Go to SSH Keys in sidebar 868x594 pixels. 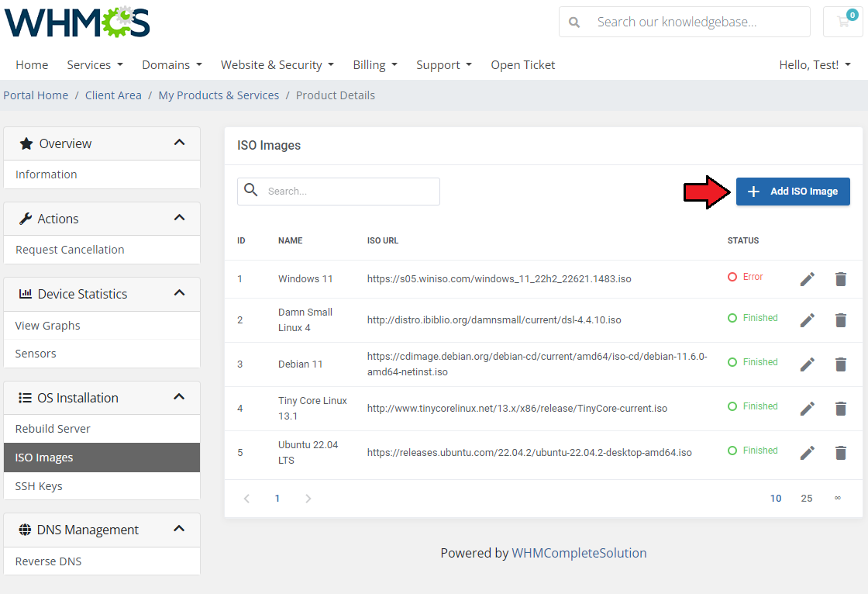39,486
